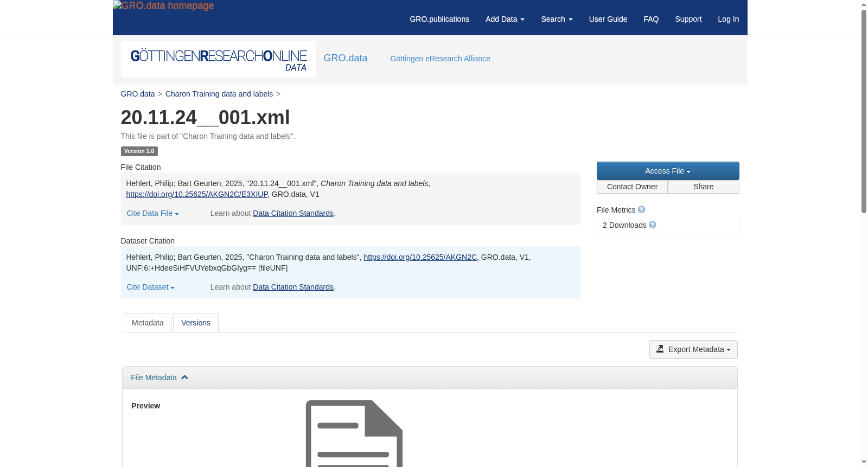
Task: Click the Göttingen Research Online Data banner logo
Action: pos(219,59)
